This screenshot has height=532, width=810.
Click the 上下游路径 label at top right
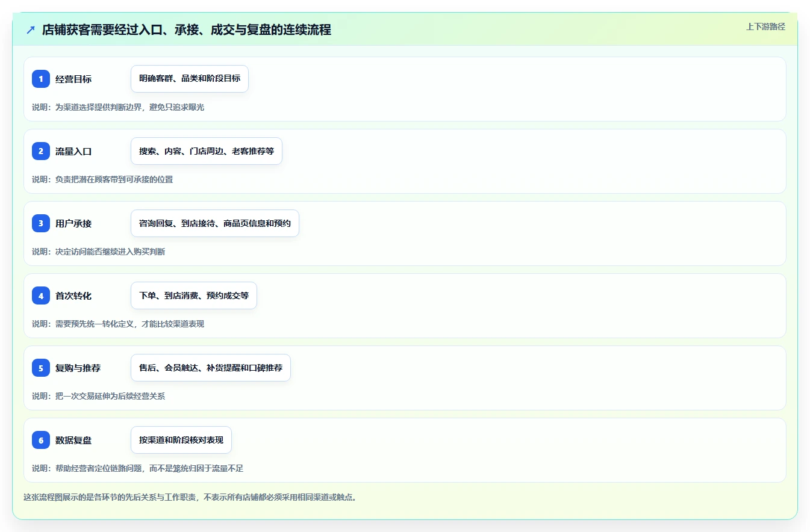(765, 26)
